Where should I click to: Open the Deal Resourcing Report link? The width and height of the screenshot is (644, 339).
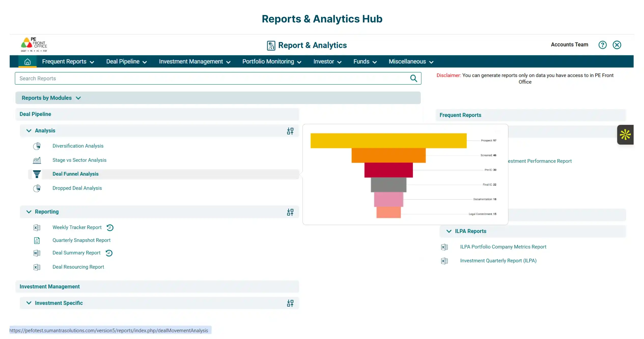pos(78,267)
